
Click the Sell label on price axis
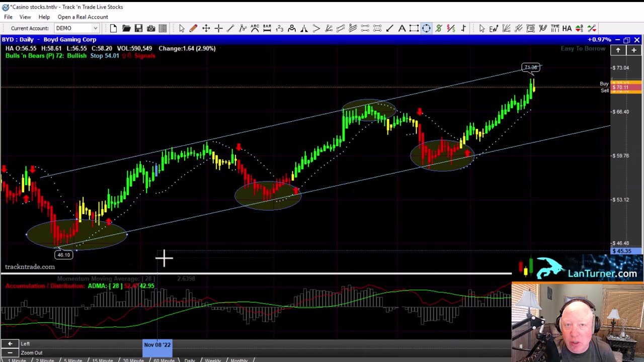pos(605,90)
